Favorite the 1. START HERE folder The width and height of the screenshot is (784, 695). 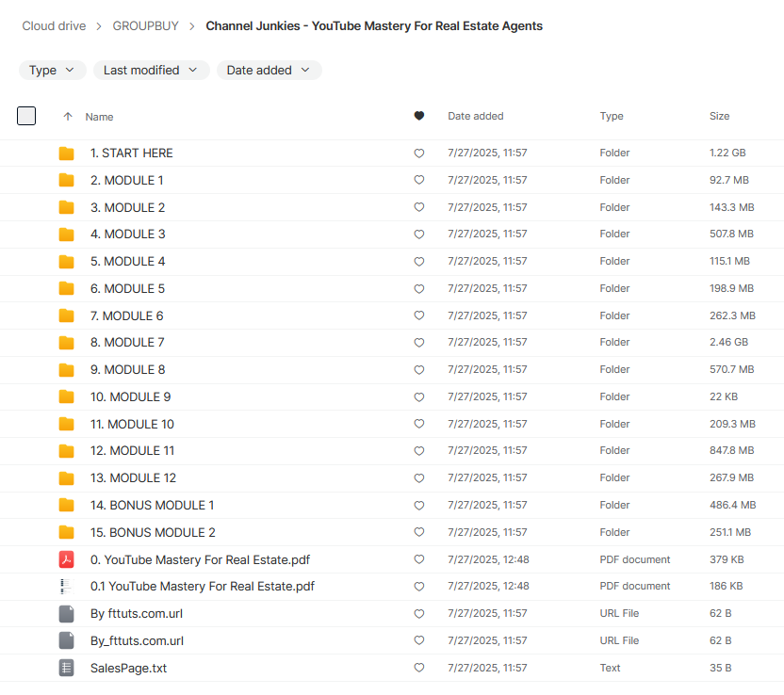(x=419, y=154)
